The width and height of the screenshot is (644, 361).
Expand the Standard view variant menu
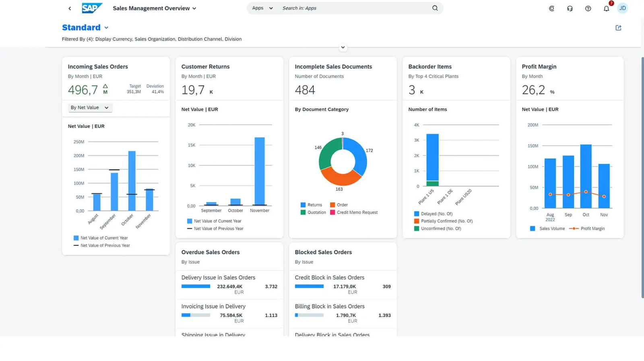point(106,28)
